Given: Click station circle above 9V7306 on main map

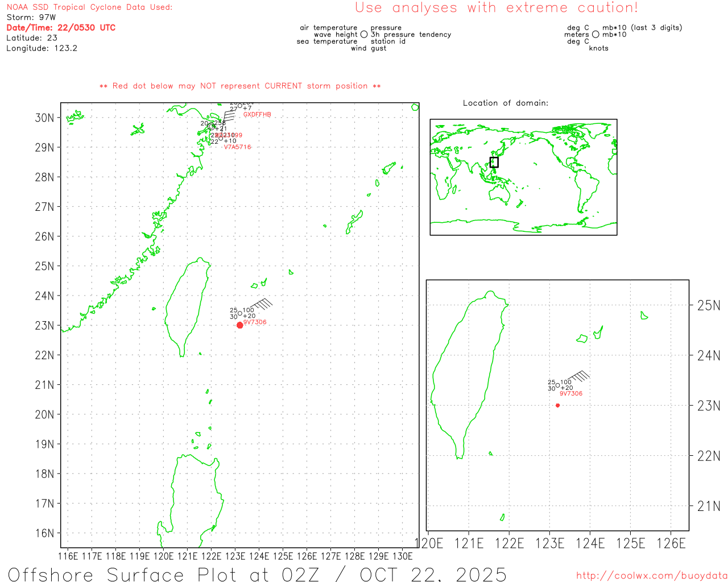Looking at the screenshot, I should pos(240,313).
